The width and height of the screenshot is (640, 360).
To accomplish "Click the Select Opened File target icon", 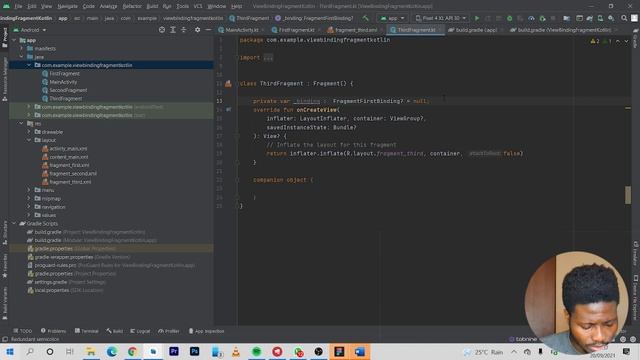I will [162, 30].
